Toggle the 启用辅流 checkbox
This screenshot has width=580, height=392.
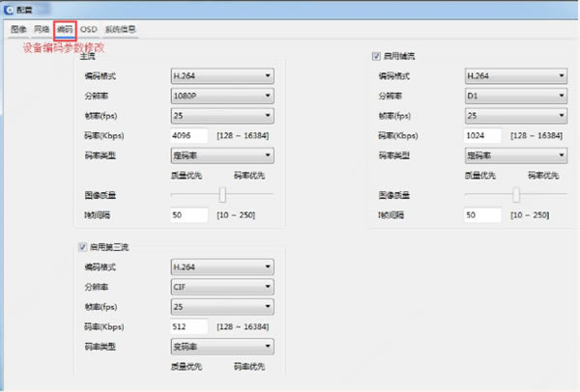click(377, 56)
